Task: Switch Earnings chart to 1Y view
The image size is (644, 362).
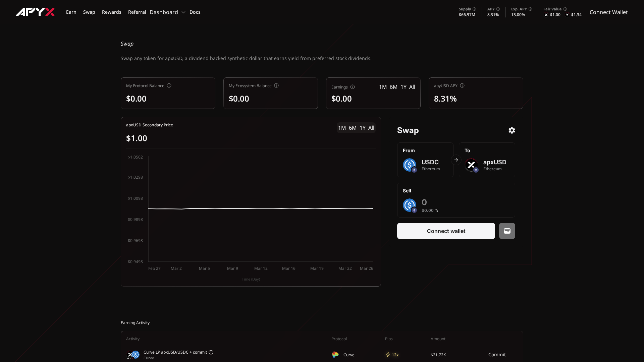Action: (404, 87)
